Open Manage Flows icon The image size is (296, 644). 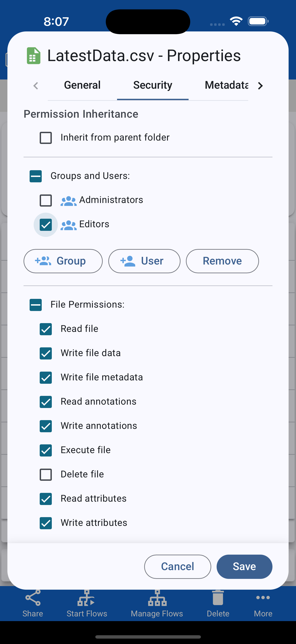(157, 598)
